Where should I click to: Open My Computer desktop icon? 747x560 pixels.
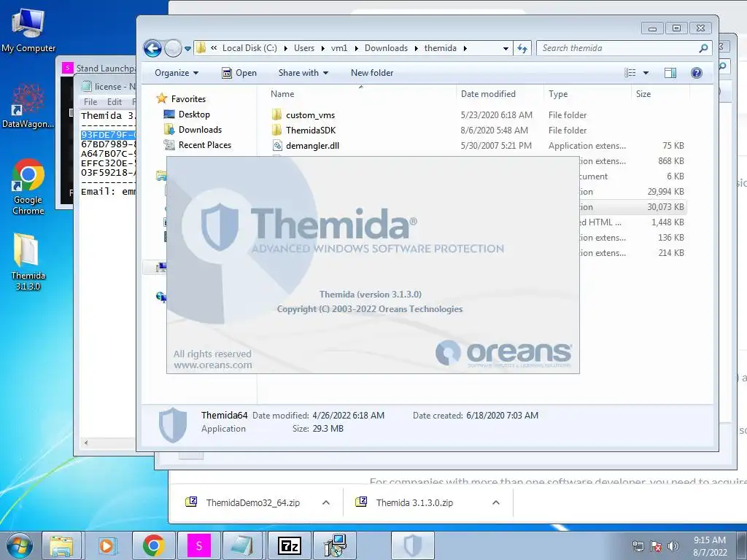click(x=28, y=30)
